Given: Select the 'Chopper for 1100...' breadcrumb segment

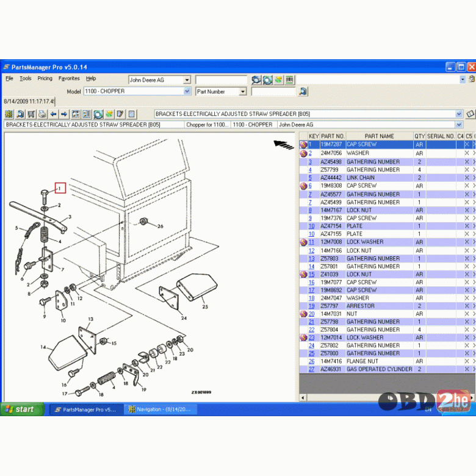Looking at the screenshot, I should [207, 124].
